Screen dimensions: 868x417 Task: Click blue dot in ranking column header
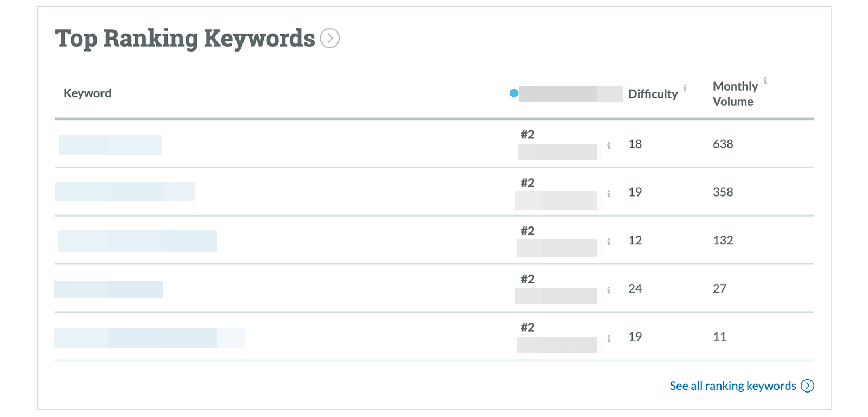coord(514,93)
